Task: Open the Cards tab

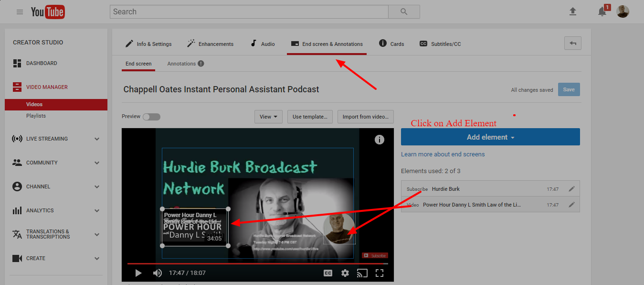Action: pyautogui.click(x=391, y=44)
